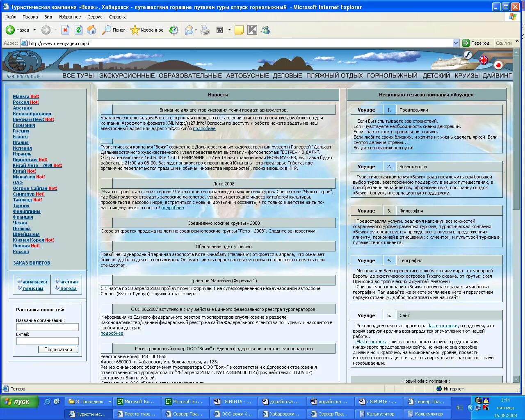The height and width of the screenshot is (420, 525).
Task: Refresh the page with the green arrows icon
Action: tap(78, 30)
